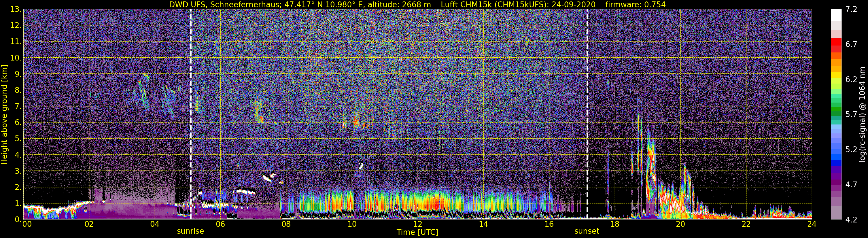The width and height of the screenshot is (868, 238).
Task: Click the colorbar value 4.2
Action: pyautogui.click(x=851, y=220)
